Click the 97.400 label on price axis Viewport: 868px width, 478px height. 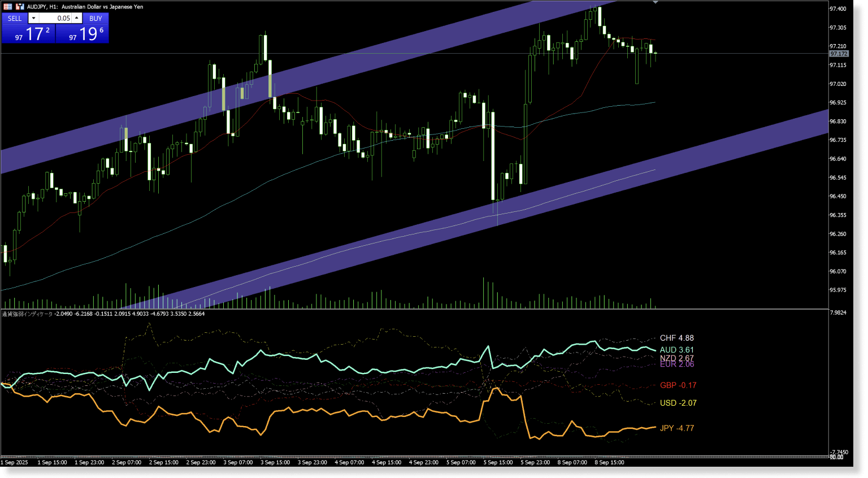[838, 8]
